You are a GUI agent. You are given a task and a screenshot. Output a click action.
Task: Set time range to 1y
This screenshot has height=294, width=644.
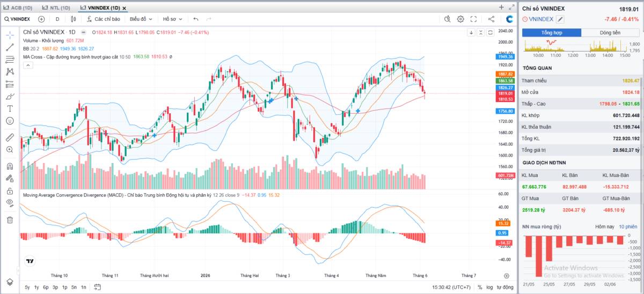(36, 287)
